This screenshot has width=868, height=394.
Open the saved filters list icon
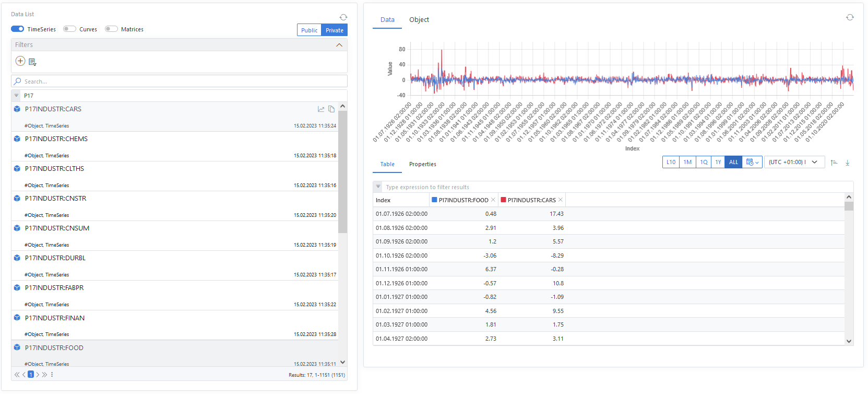coord(32,62)
